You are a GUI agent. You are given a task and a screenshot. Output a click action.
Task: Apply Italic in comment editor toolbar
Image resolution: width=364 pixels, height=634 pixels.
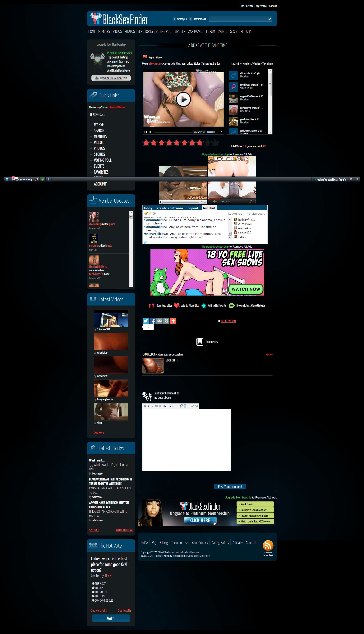tap(149, 406)
